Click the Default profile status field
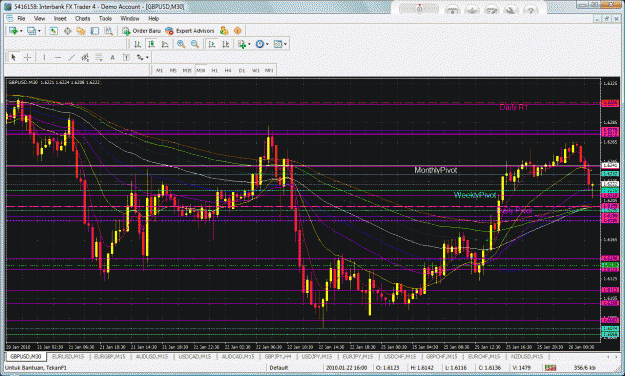 coord(278,368)
